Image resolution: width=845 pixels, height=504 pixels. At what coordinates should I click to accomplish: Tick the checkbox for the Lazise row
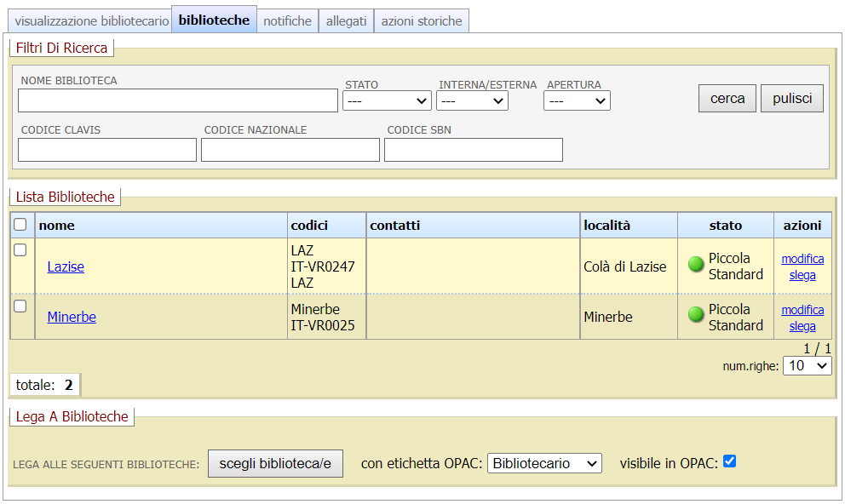[20, 250]
